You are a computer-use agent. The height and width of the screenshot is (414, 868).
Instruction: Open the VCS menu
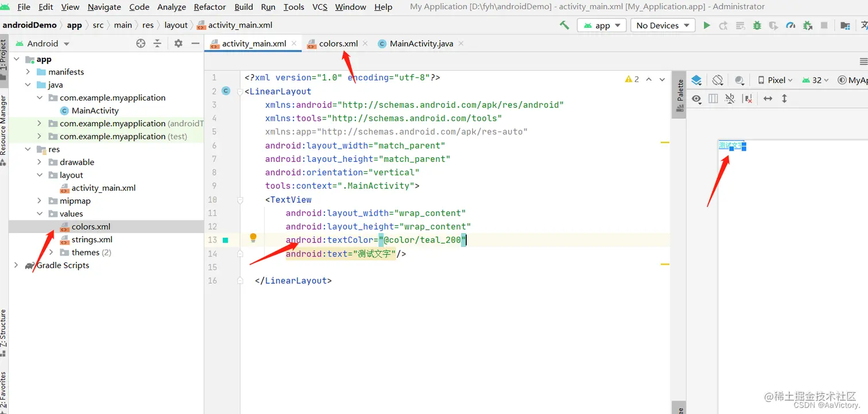click(320, 7)
